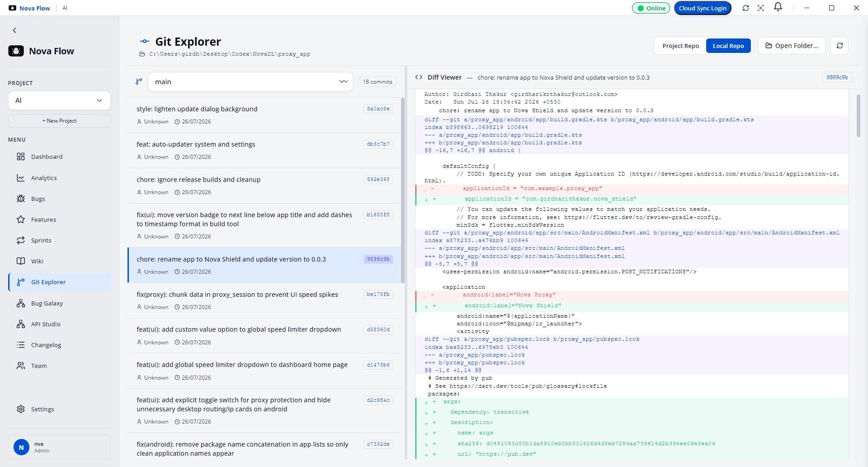Screen dimensions: 868x467
Task: Click the Team people icon
Action: 21,366
